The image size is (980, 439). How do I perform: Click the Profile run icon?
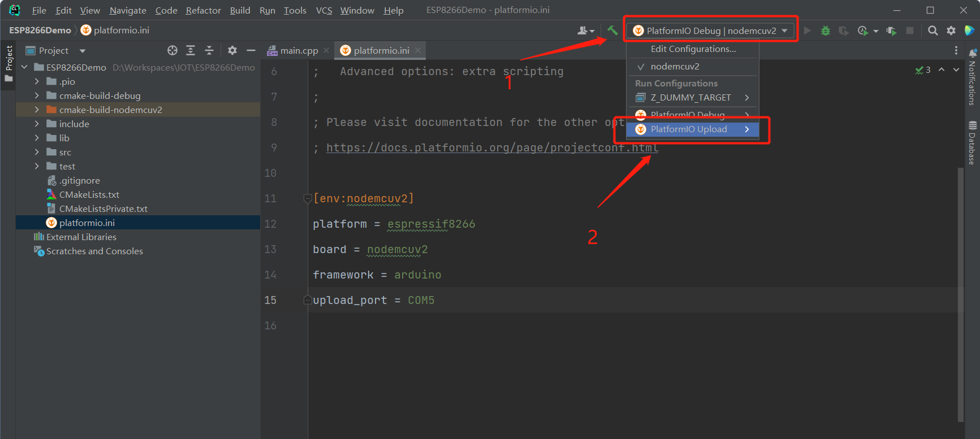(x=862, y=31)
